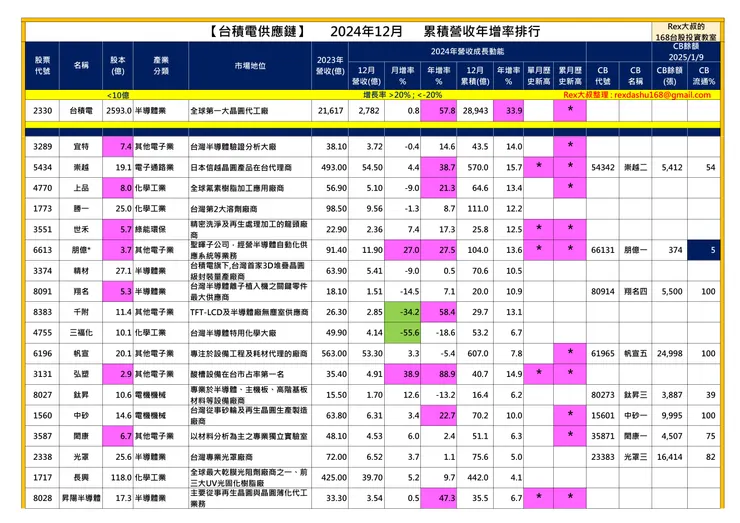This screenshot has height=523, width=740.
Task: Click the 2024年營收成長動能 merged header
Action: 467,51
